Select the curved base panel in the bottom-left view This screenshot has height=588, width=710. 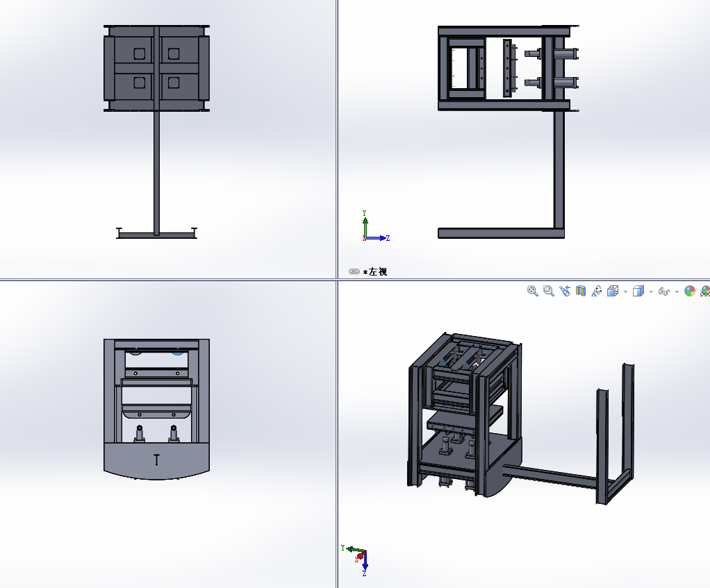point(157,460)
